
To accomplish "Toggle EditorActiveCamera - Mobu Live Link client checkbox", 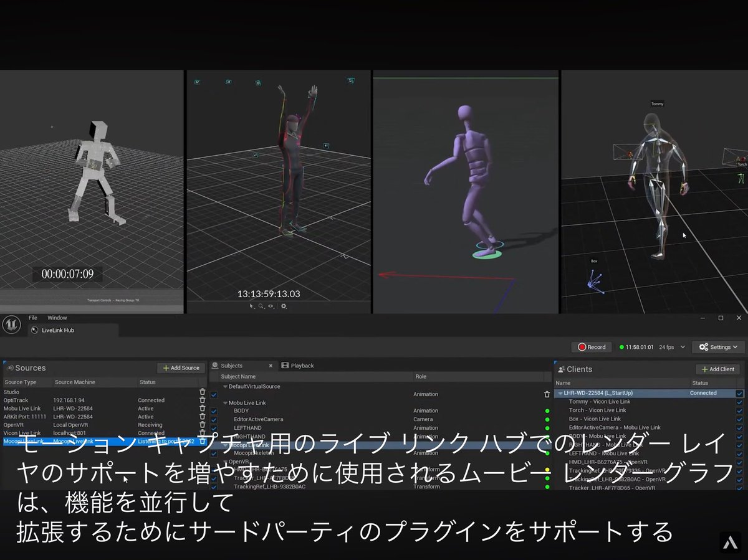I will point(739,428).
